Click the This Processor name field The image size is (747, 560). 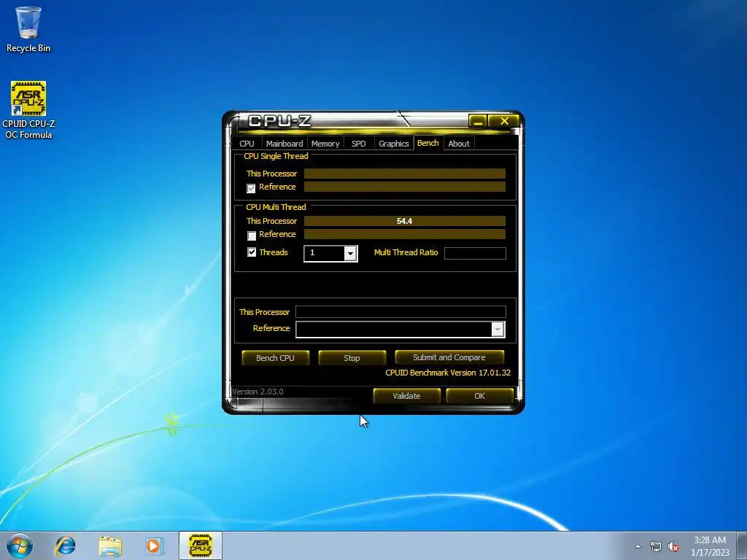pyautogui.click(x=400, y=312)
